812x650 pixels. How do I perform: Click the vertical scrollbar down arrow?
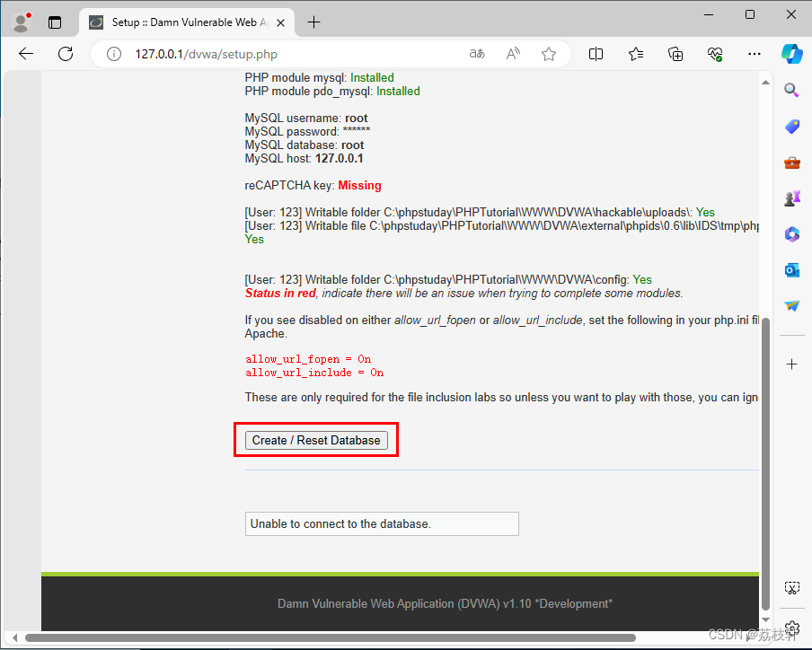pyautogui.click(x=765, y=619)
